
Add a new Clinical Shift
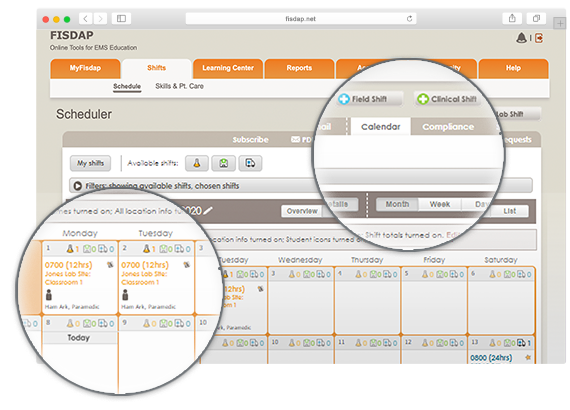pyautogui.click(x=447, y=99)
